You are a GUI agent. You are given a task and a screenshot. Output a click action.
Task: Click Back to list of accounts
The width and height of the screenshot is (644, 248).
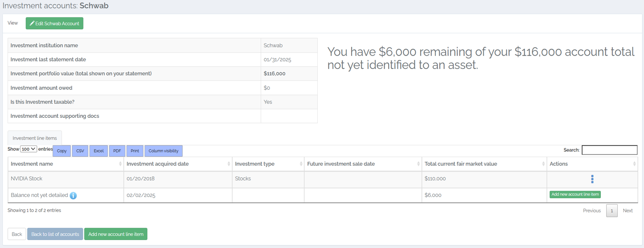(x=55, y=234)
